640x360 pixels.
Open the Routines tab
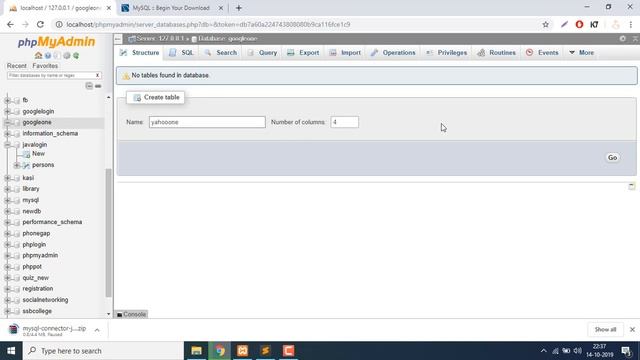point(497,53)
